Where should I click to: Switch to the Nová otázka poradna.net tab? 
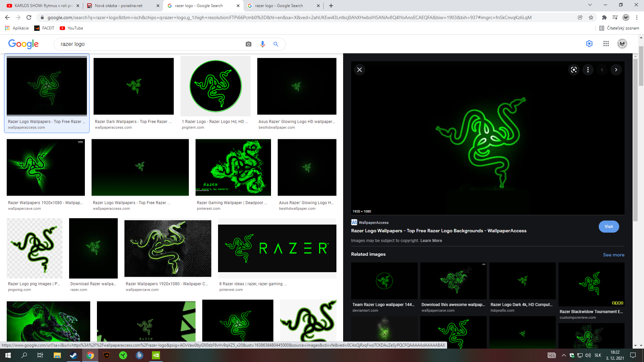pyautogui.click(x=119, y=6)
